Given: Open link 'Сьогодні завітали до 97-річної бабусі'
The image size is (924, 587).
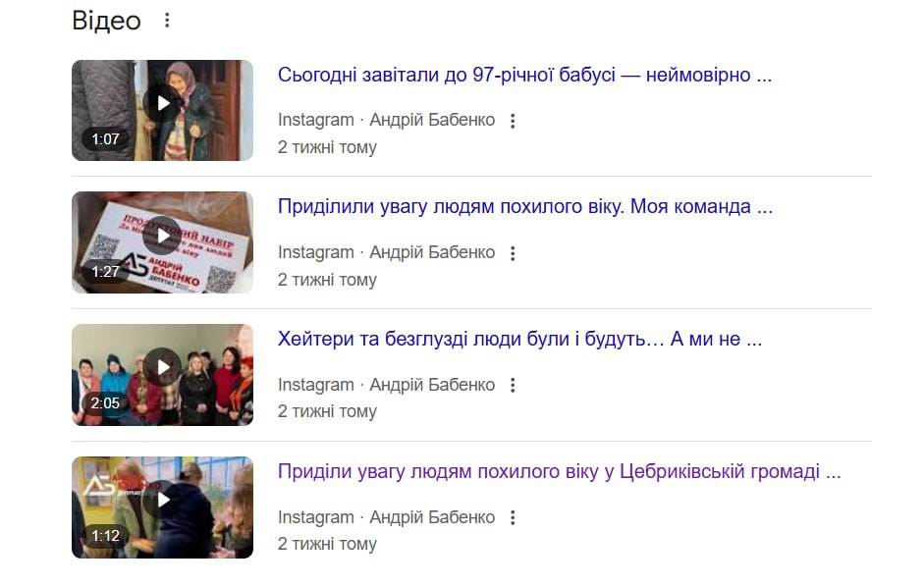Looking at the screenshot, I should (524, 75).
